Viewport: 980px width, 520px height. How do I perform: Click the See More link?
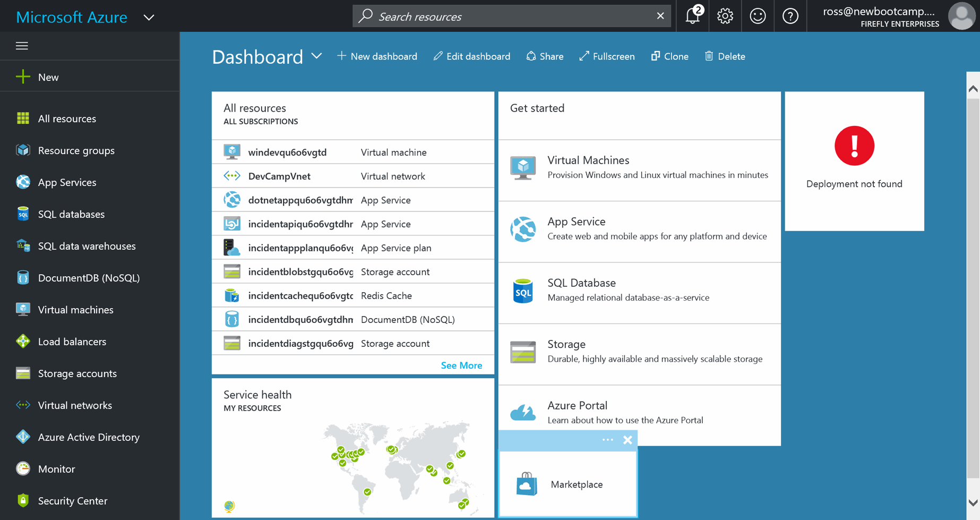[461, 365]
